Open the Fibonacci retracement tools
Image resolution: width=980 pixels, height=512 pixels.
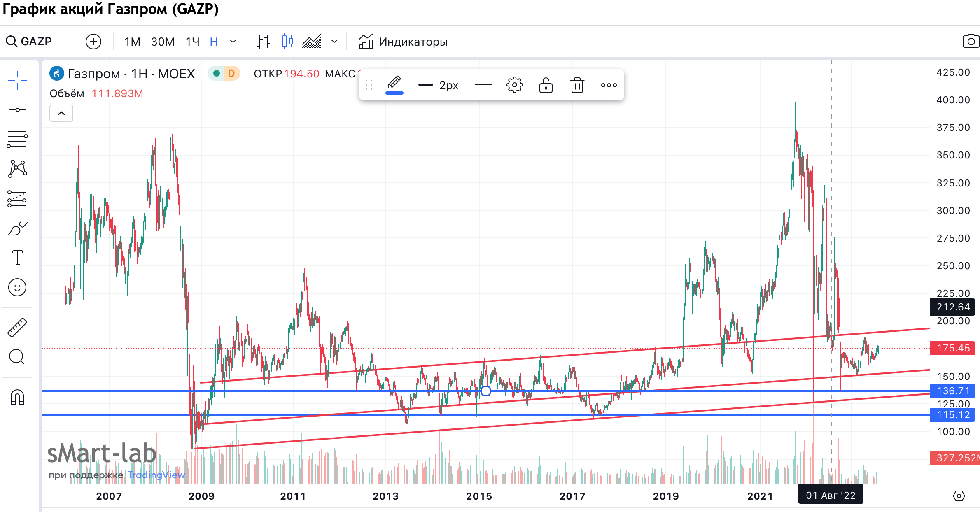[17, 139]
